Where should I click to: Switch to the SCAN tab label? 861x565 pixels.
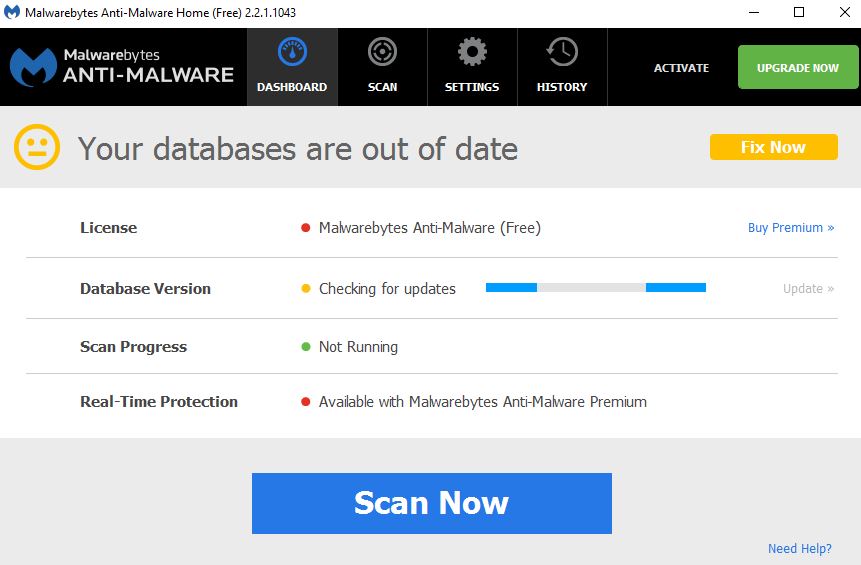[382, 87]
